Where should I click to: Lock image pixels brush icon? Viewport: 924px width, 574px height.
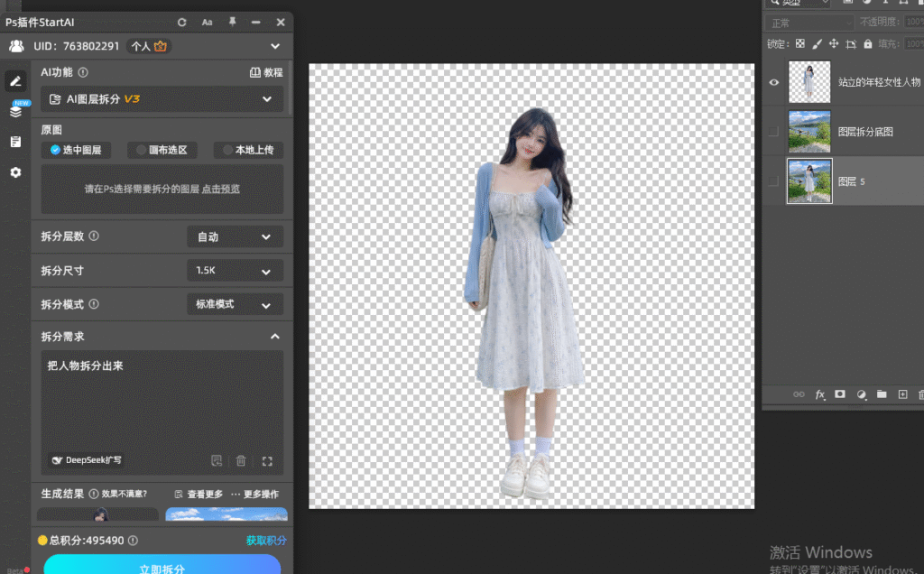(x=817, y=43)
